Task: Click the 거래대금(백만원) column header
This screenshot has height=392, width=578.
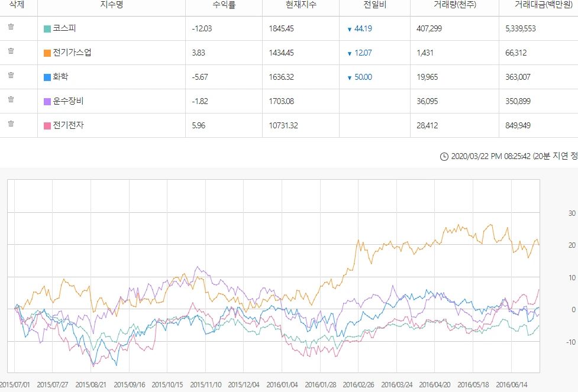Action: tap(544, 4)
